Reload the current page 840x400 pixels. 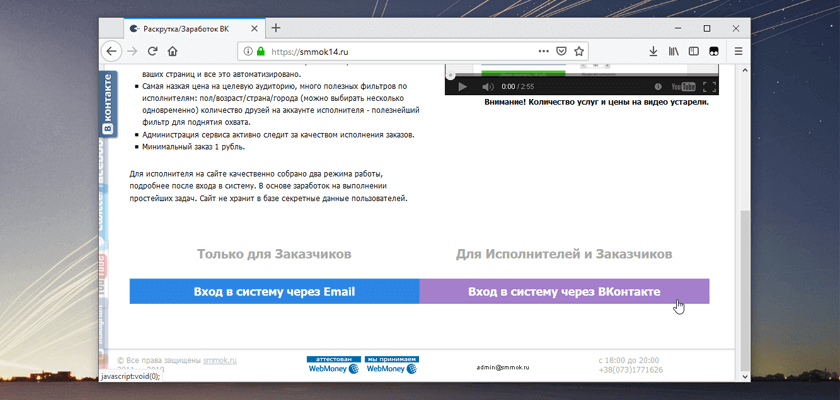click(x=152, y=51)
